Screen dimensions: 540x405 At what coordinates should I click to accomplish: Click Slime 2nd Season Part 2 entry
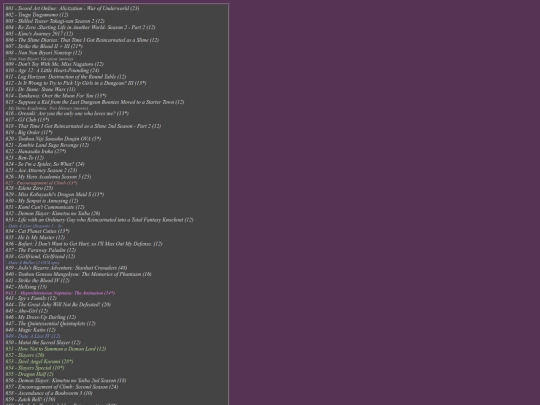coord(83,126)
